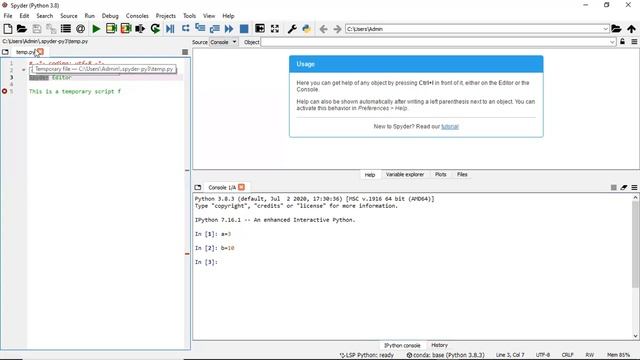Open the Search menu
640x360 pixels.
(x=44, y=16)
